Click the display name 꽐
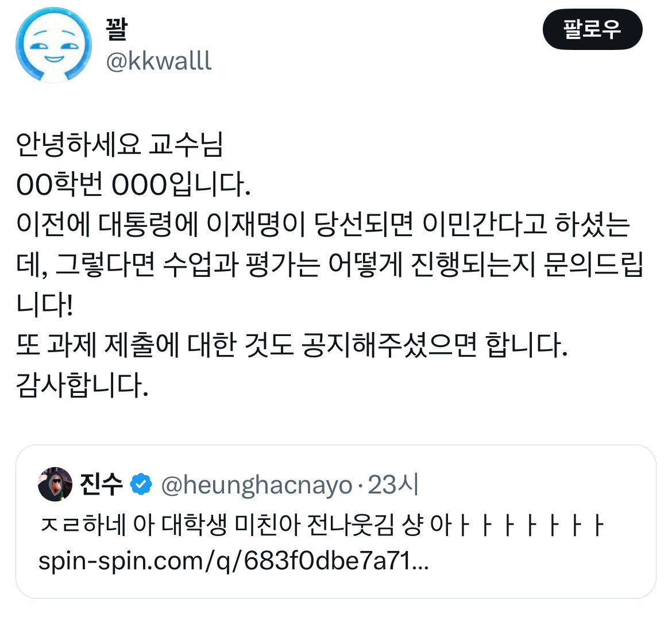The width and height of the screenshot is (672, 617). pos(116,28)
